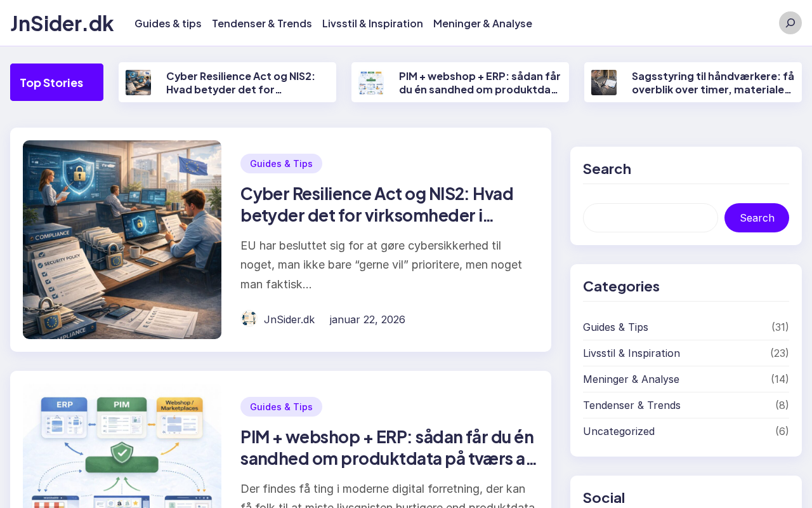
Task: Go to JnSider.dk site logo home
Action: [62, 23]
